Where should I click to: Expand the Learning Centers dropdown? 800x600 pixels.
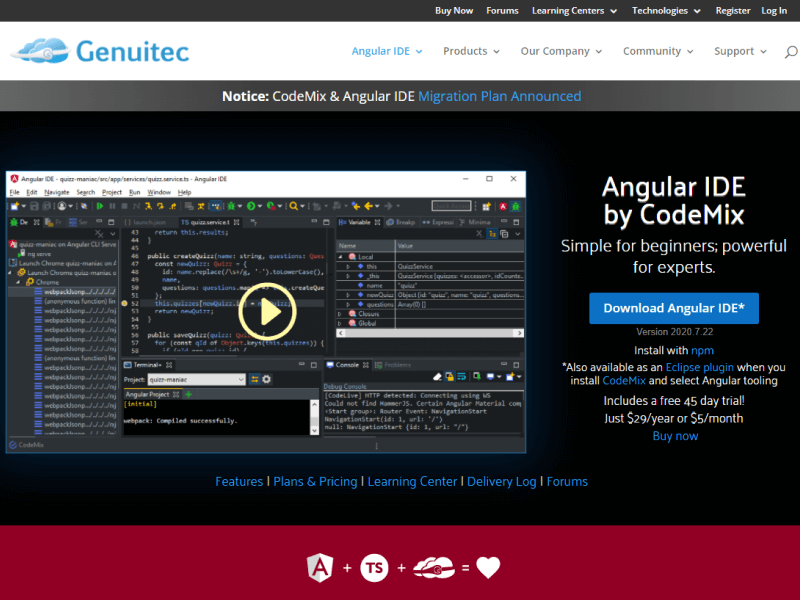(x=574, y=11)
